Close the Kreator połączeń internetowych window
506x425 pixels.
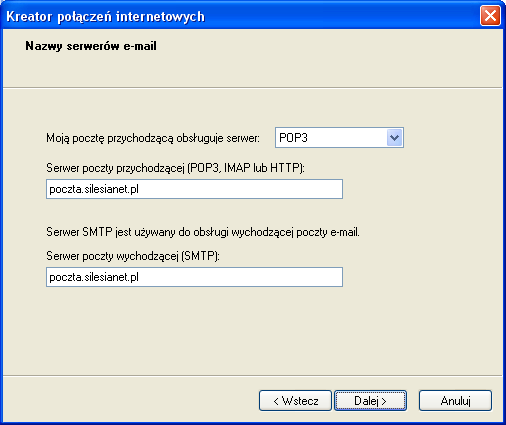coord(490,15)
